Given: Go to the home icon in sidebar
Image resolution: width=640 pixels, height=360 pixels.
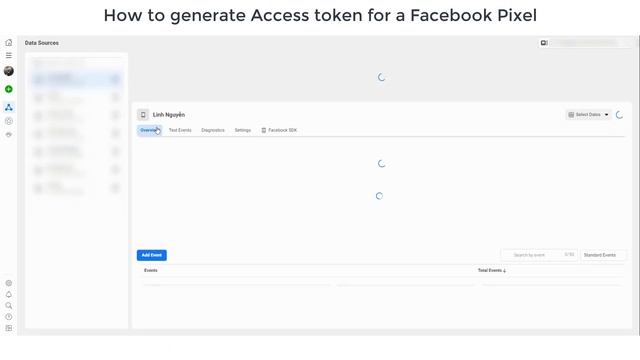Looking at the screenshot, I should coord(9,42).
